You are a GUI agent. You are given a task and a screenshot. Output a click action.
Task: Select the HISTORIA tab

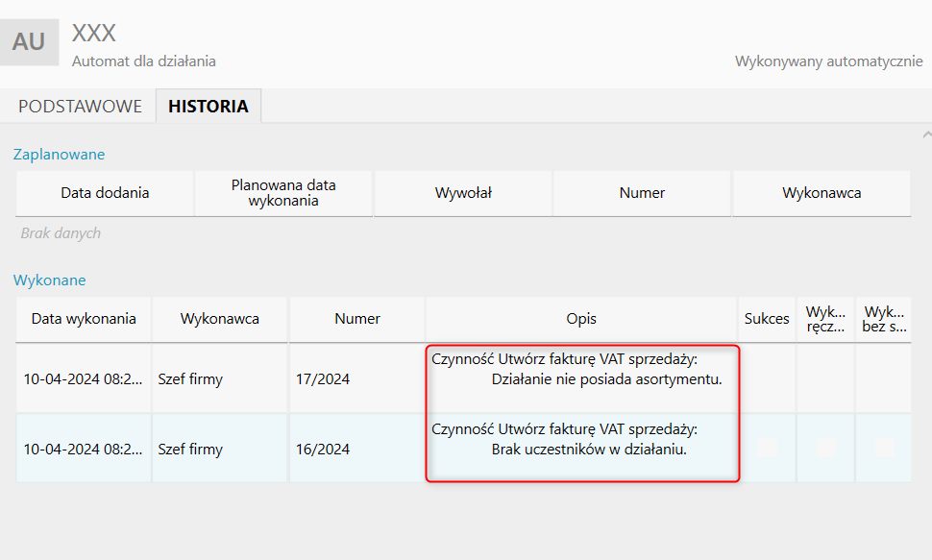click(208, 107)
